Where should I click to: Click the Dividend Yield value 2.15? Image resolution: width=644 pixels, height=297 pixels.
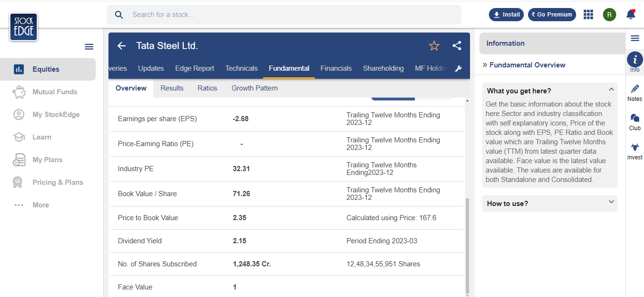coord(239,241)
